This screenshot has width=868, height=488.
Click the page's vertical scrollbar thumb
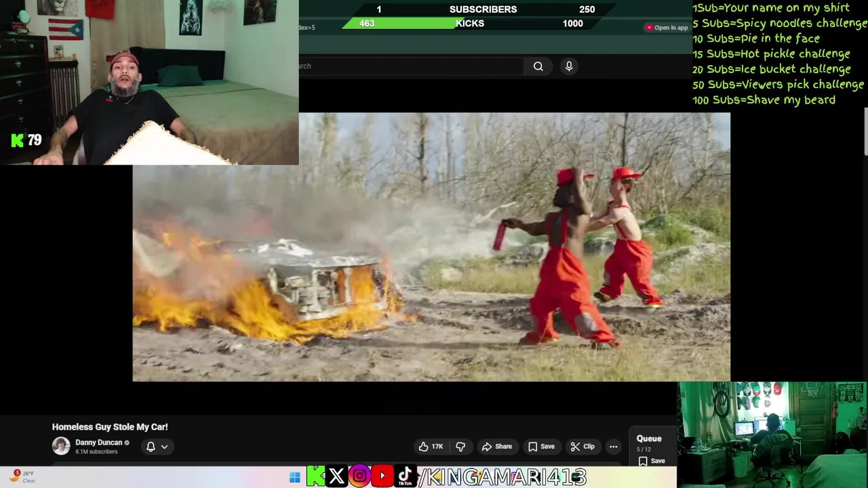[865, 132]
